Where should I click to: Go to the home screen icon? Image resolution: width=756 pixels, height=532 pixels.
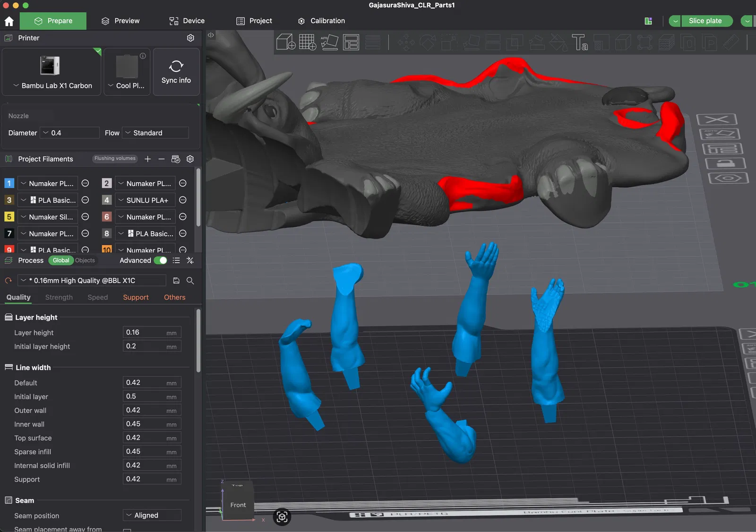[9, 21]
